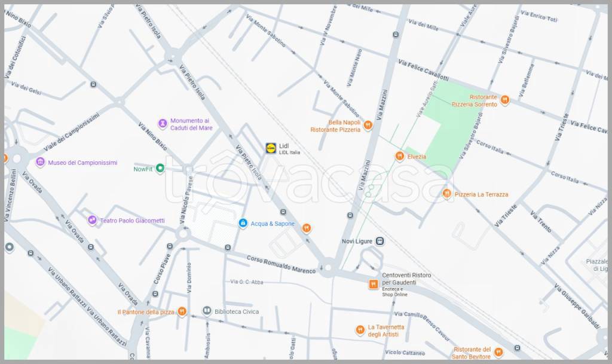612x364 pixels.
Task: Open Centoventi Ristoro per Gaudenti marker
Action: pyautogui.click(x=373, y=285)
